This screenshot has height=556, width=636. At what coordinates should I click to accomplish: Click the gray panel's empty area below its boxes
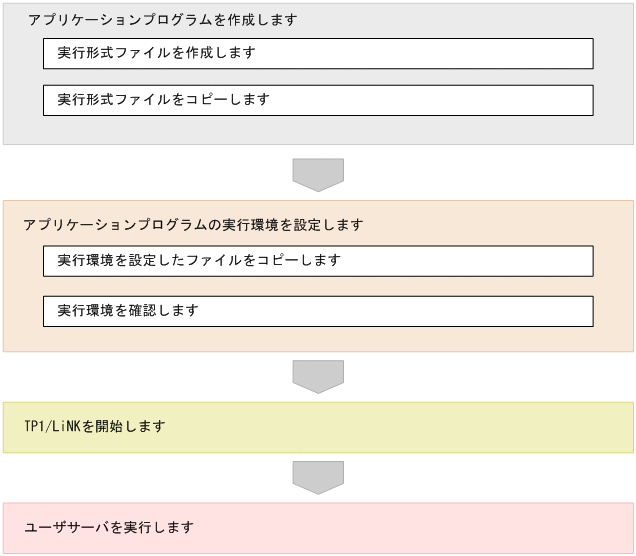click(318, 130)
